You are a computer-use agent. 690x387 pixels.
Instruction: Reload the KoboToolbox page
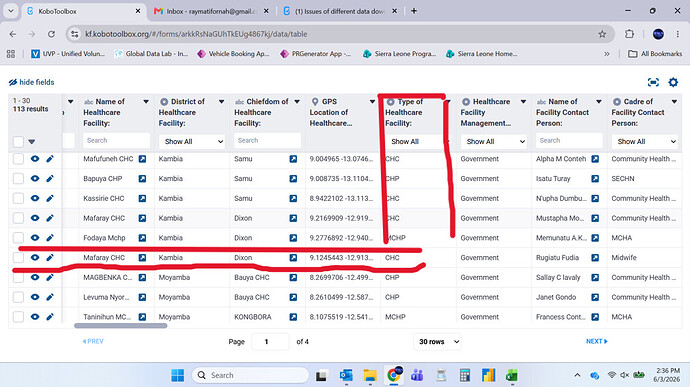coord(51,34)
